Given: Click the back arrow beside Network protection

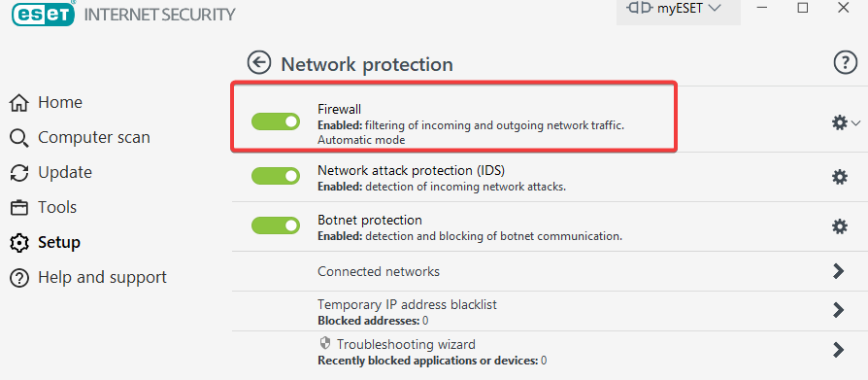Looking at the screenshot, I should pos(259,63).
